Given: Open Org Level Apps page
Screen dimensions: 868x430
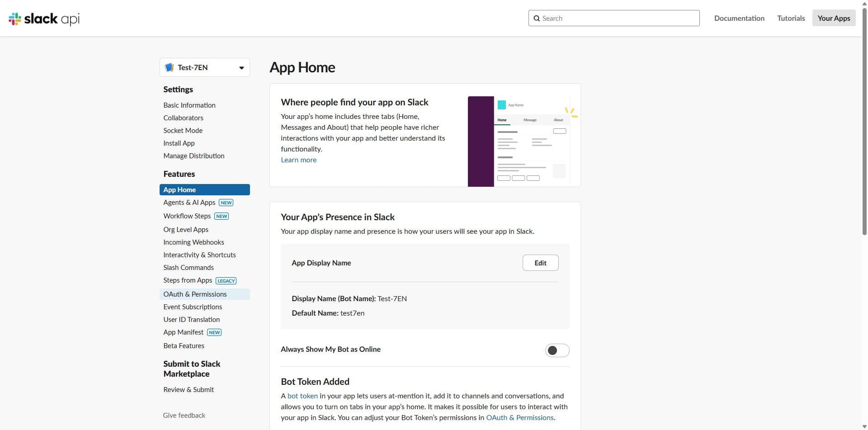Looking at the screenshot, I should (x=186, y=230).
